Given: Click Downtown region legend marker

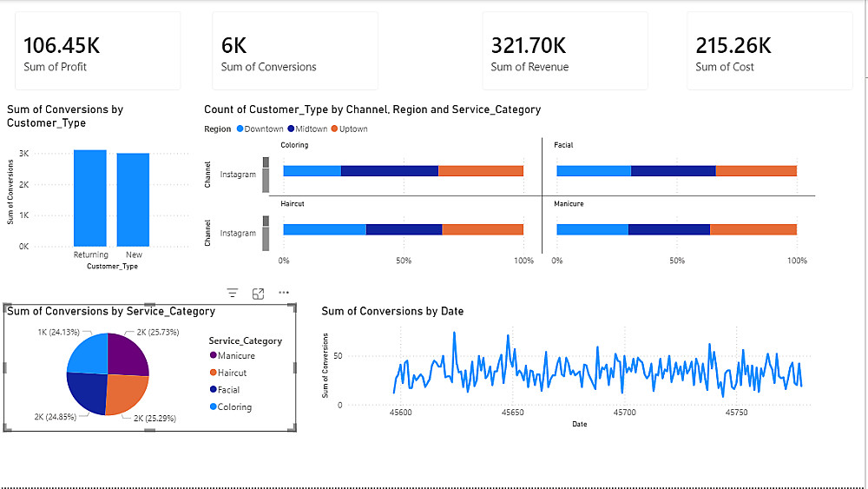Looking at the screenshot, I should [x=240, y=129].
